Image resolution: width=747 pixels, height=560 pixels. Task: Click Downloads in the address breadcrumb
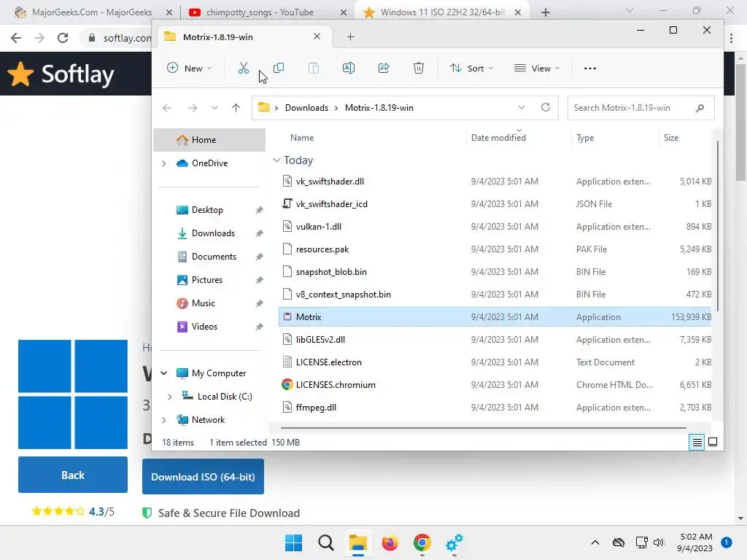[306, 108]
